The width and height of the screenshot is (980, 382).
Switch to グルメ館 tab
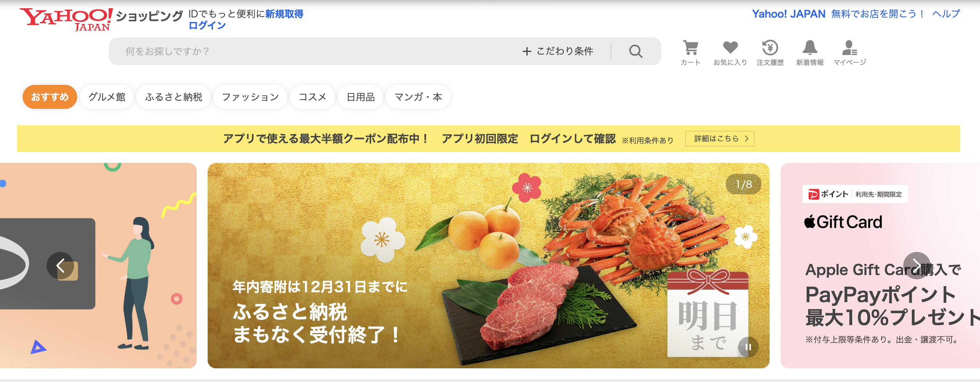click(x=107, y=97)
